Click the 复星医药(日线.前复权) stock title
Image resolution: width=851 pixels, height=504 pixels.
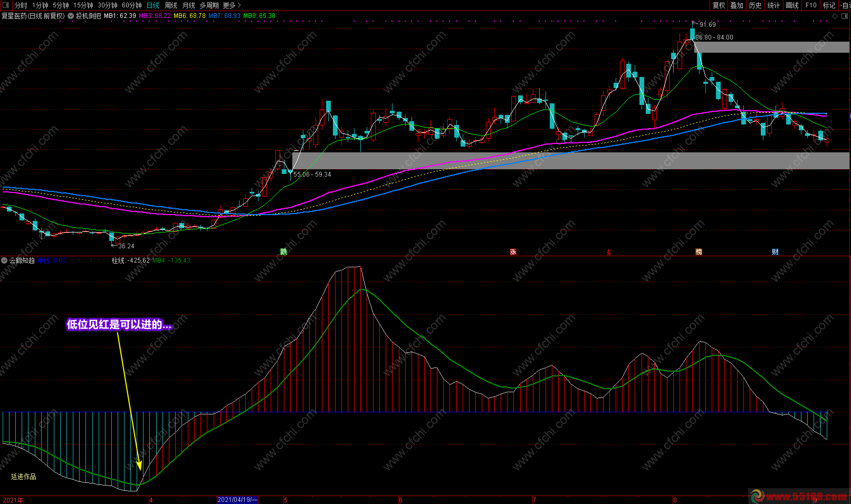(33, 16)
